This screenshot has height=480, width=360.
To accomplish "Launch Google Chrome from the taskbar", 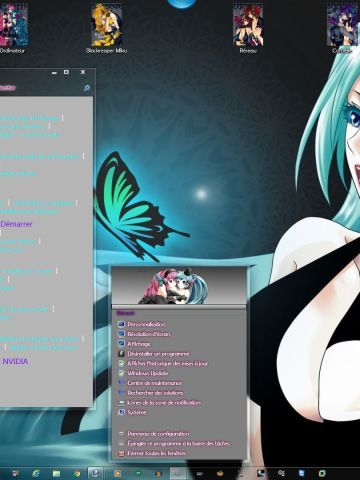I will coord(77,473).
